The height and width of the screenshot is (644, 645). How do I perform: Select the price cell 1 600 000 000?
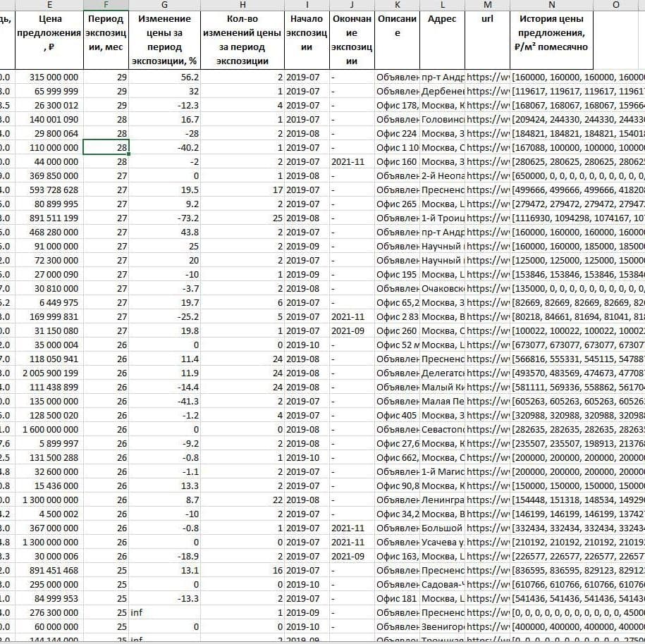pyautogui.click(x=49, y=429)
